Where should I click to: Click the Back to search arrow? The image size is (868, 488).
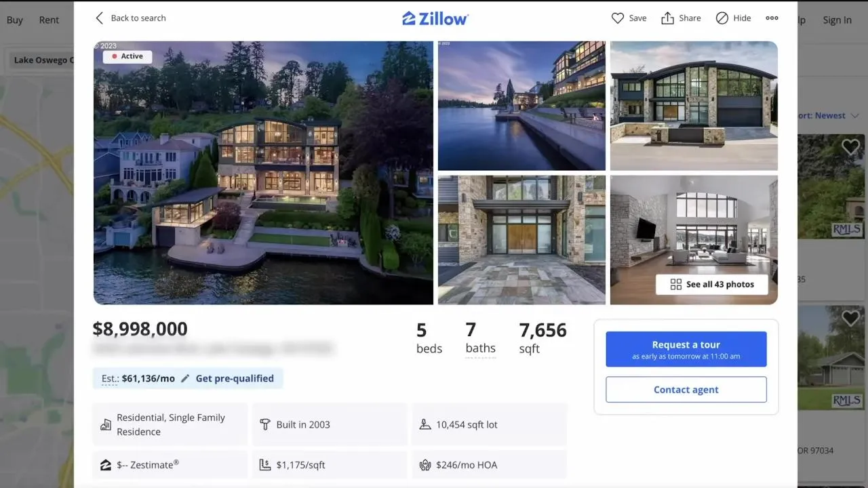pyautogui.click(x=99, y=18)
